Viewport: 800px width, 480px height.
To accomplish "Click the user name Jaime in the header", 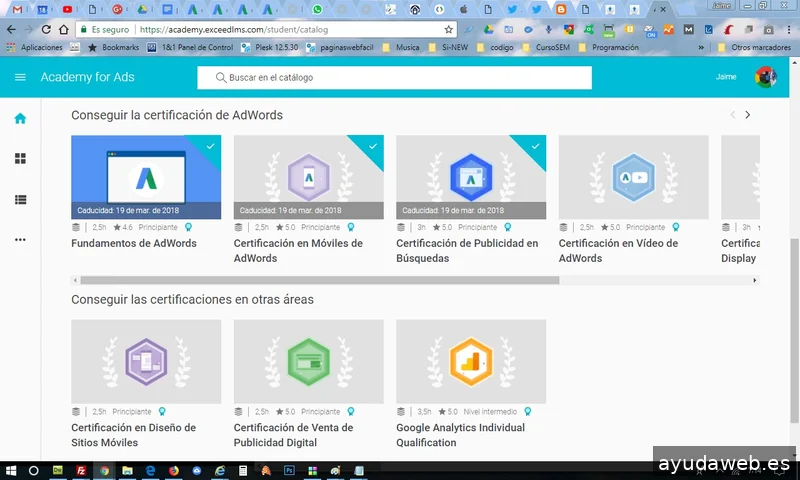I will click(726, 77).
